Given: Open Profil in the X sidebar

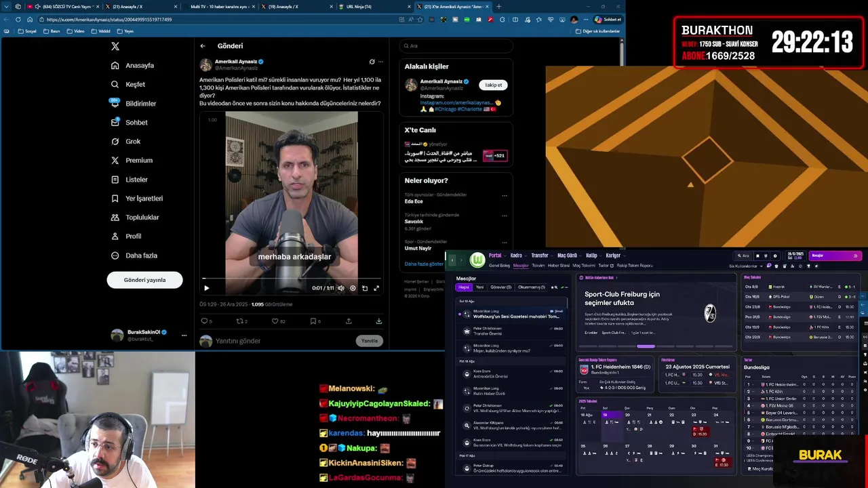Looking at the screenshot, I should 126,237.
